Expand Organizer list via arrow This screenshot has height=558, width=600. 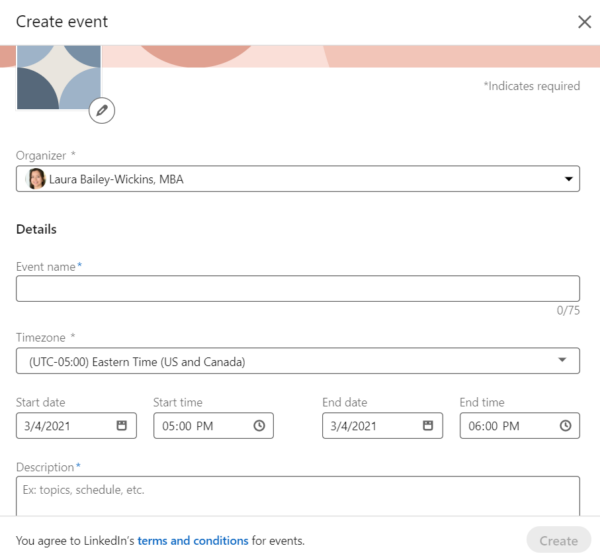click(569, 179)
